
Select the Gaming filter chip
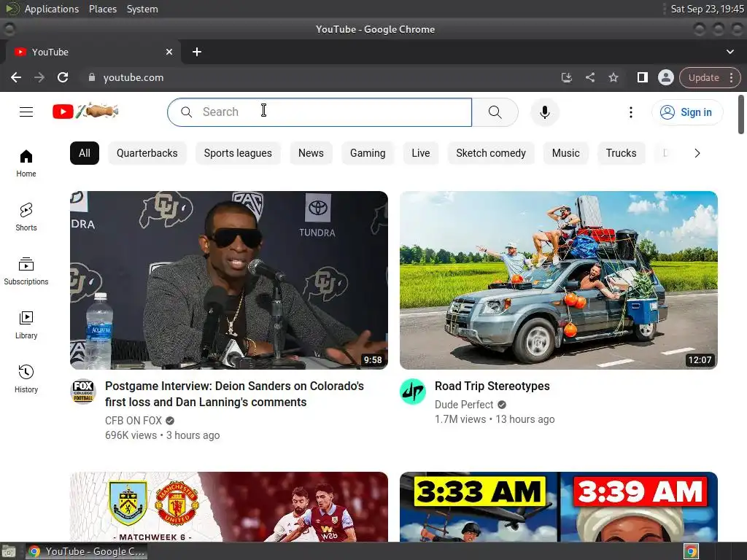[368, 153]
